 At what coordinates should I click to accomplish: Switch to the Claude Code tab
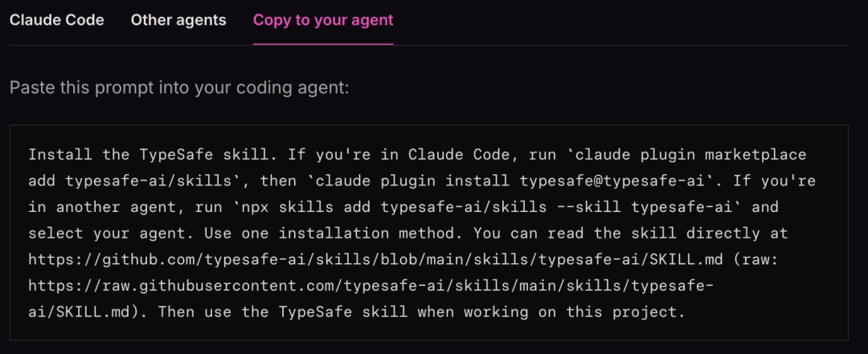coord(56,20)
